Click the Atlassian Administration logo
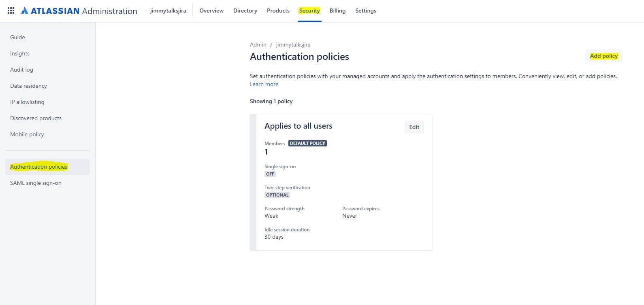 (79, 11)
